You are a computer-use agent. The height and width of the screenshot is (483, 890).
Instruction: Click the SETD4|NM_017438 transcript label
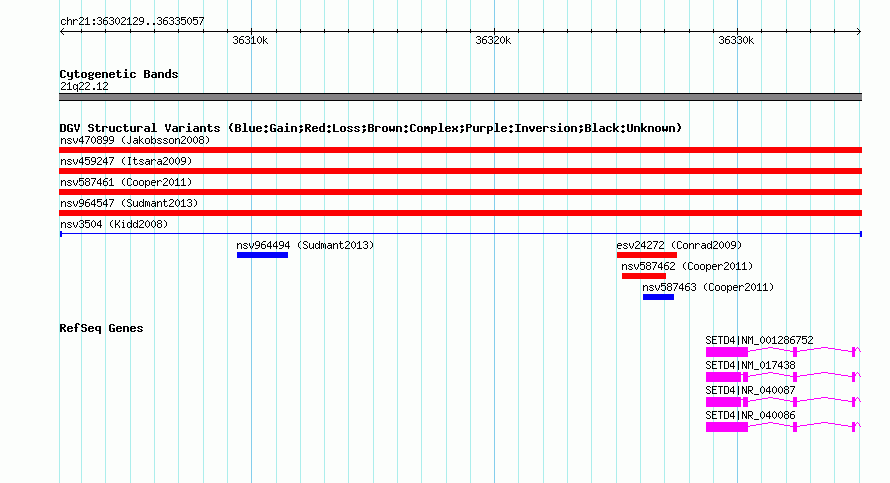pyautogui.click(x=750, y=365)
